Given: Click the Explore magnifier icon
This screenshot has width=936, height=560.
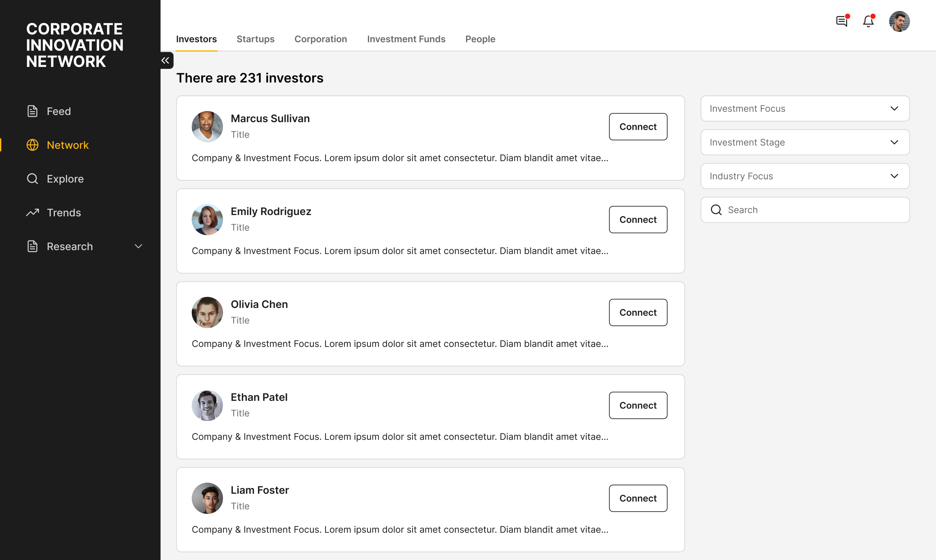Looking at the screenshot, I should [x=32, y=179].
